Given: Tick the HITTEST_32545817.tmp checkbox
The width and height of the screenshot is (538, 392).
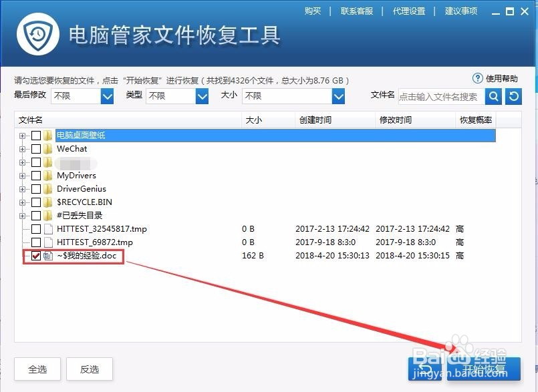Looking at the screenshot, I should (36, 229).
